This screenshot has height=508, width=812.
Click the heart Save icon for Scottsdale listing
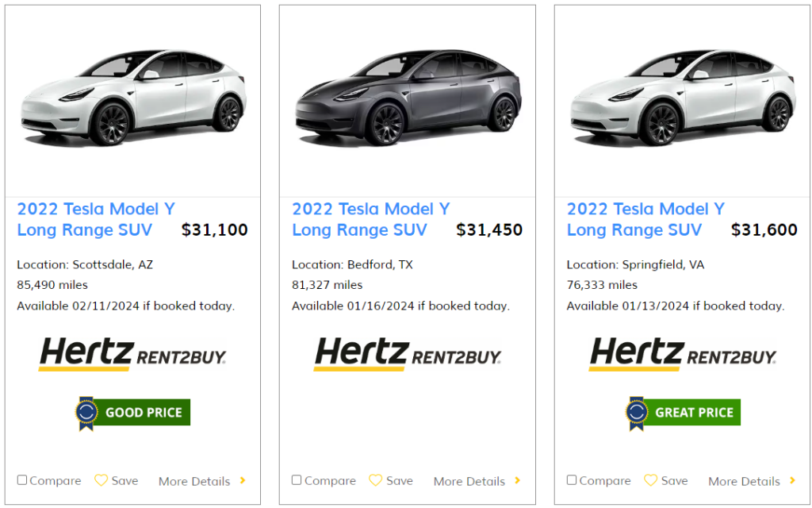(101, 480)
